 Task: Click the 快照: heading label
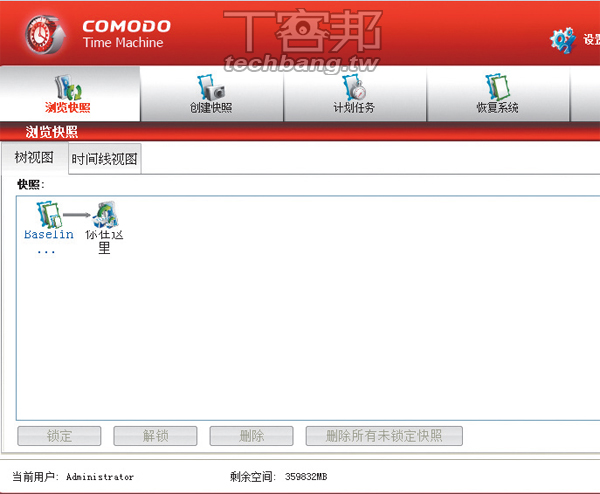tap(31, 184)
